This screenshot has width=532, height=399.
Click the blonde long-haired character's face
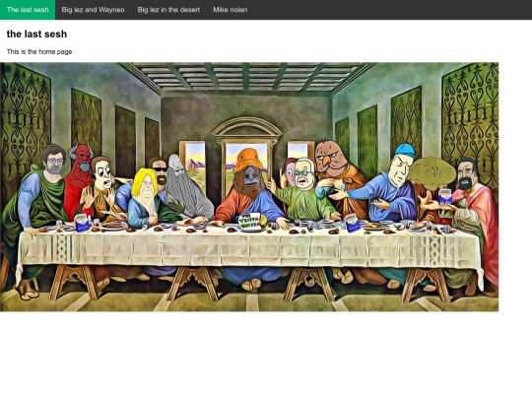click(x=145, y=185)
